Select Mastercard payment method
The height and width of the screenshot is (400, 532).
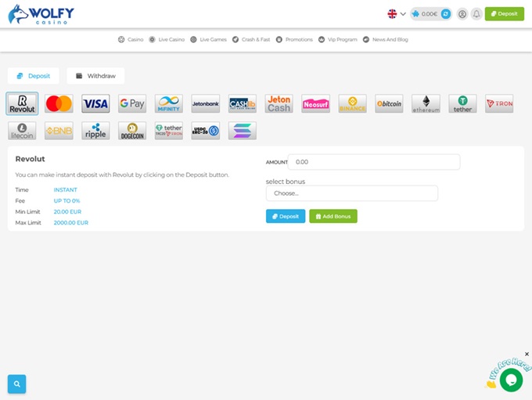click(x=59, y=103)
